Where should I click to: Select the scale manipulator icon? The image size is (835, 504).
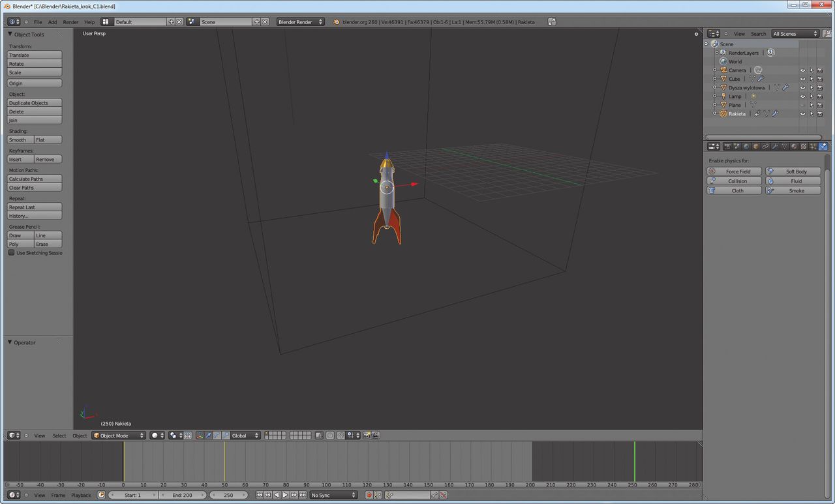click(x=226, y=435)
